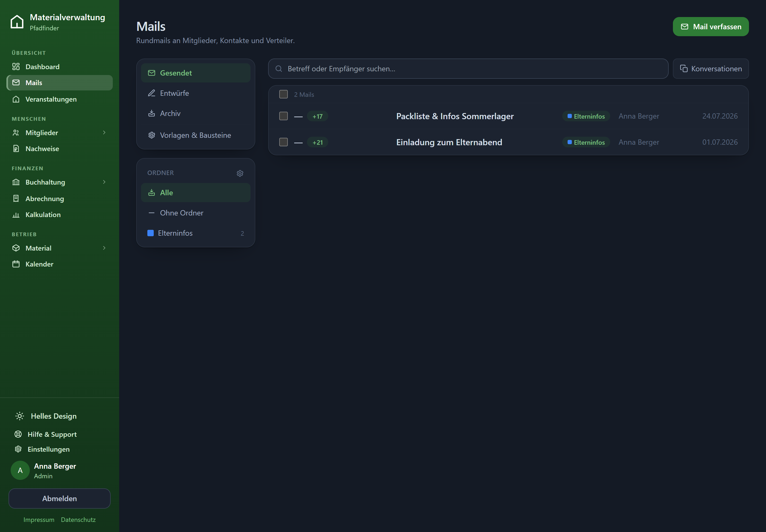Click the Anna Berger avatar circle
The height and width of the screenshot is (532, 766).
point(20,470)
